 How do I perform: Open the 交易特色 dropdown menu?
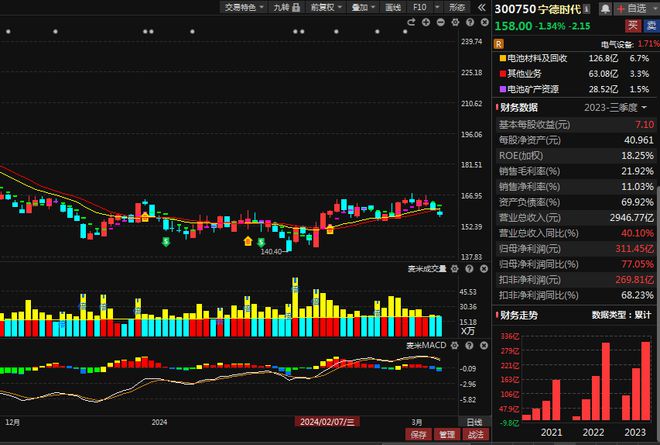click(x=244, y=7)
